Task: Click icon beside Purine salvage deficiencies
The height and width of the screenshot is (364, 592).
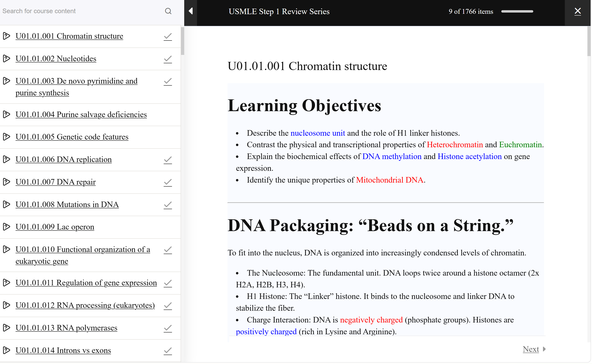Action: click(x=7, y=115)
